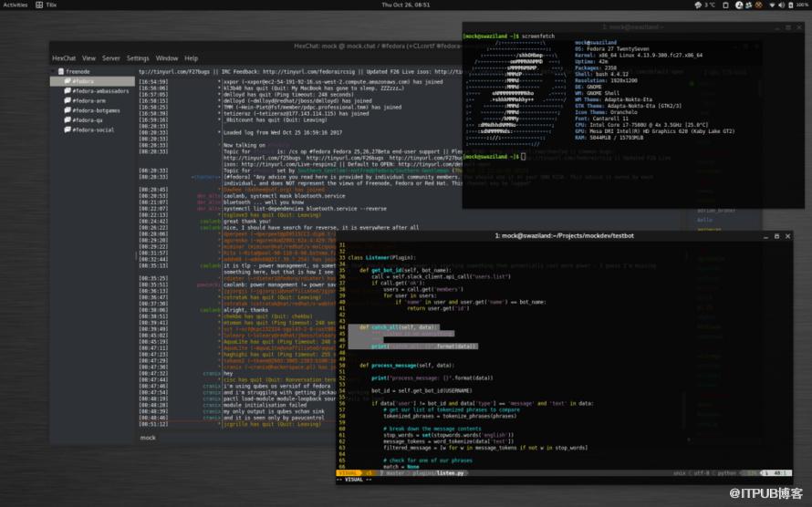Open the Tilix application menu in top bar
This screenshot has height=507, width=812.
(47, 5)
